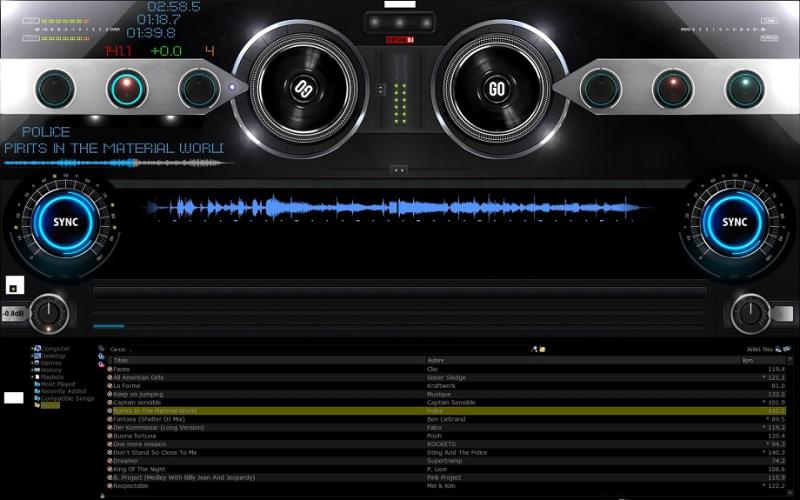The image size is (800, 500).
Task: Click the icon right after "36961 files"
Action: click(x=778, y=349)
